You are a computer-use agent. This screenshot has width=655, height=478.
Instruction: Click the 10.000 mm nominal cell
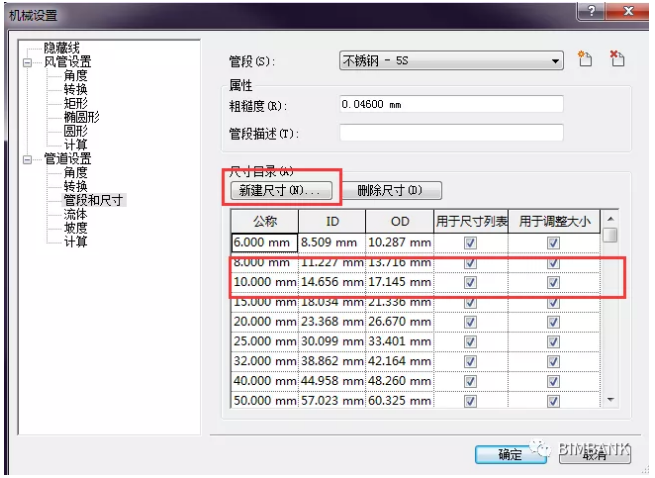pyautogui.click(x=264, y=282)
